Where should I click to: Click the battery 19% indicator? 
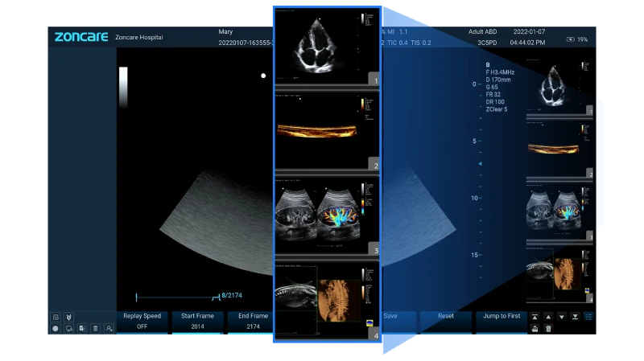[577, 39]
